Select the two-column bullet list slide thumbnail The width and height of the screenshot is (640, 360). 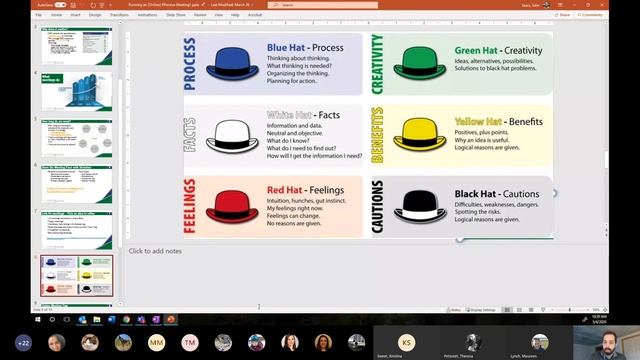click(76, 184)
